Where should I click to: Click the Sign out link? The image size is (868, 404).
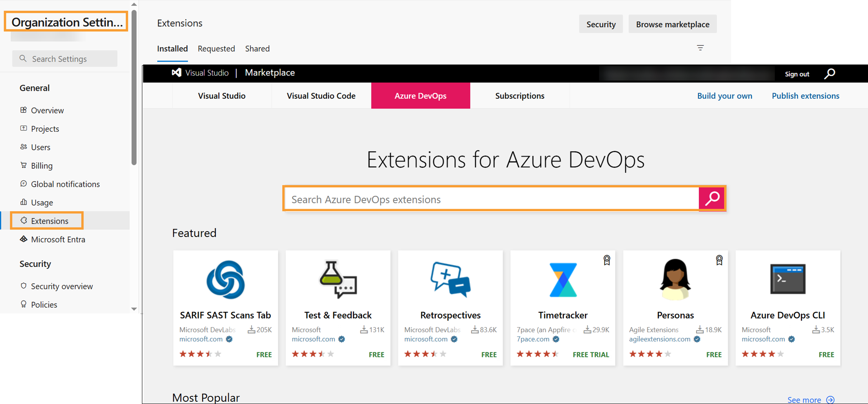(x=797, y=74)
